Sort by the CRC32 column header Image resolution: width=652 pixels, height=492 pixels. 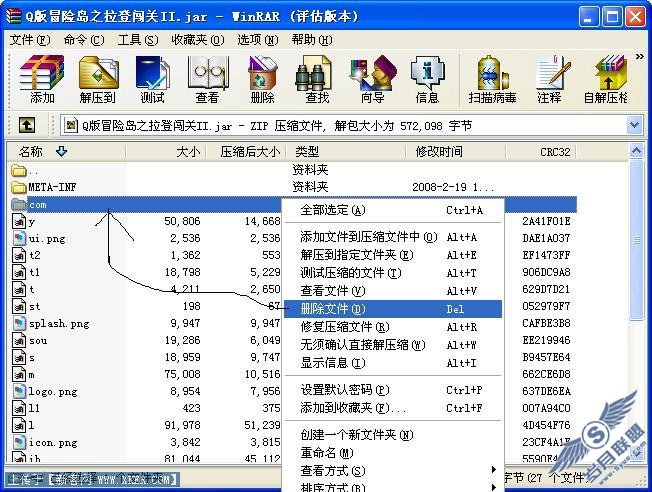(x=541, y=152)
